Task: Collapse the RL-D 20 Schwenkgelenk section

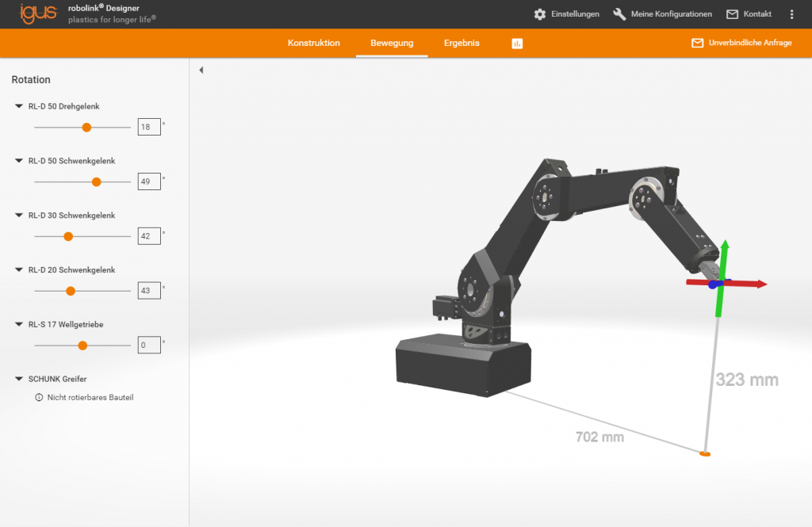Action: pos(19,270)
